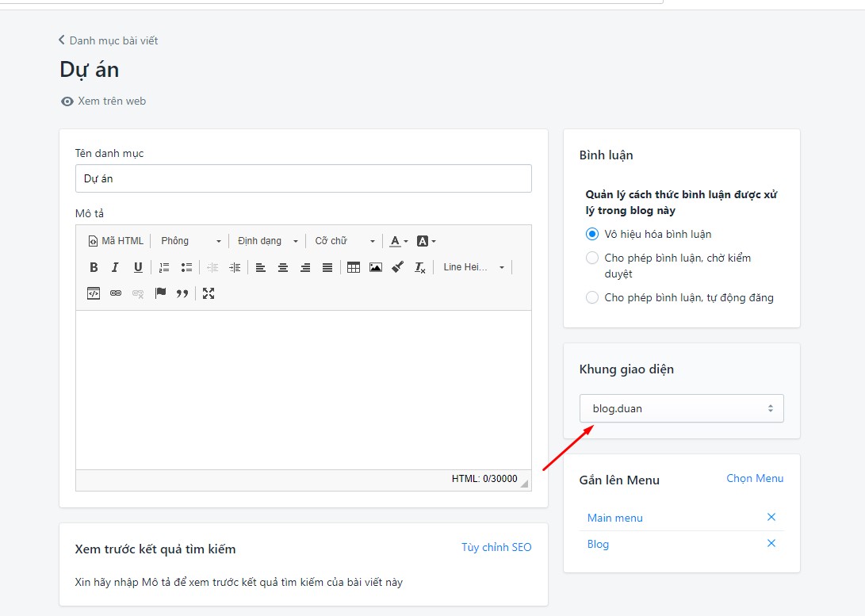
Task: Select Cho phép bình luận, tự động đăng
Action: tap(592, 297)
